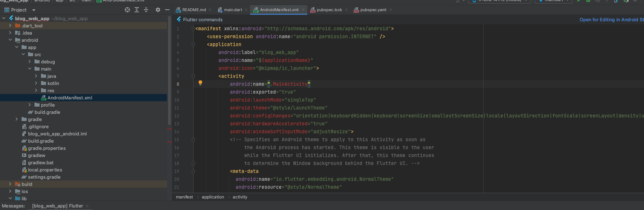Collapse the main folder
This screenshot has width=644, height=210.
30,69
